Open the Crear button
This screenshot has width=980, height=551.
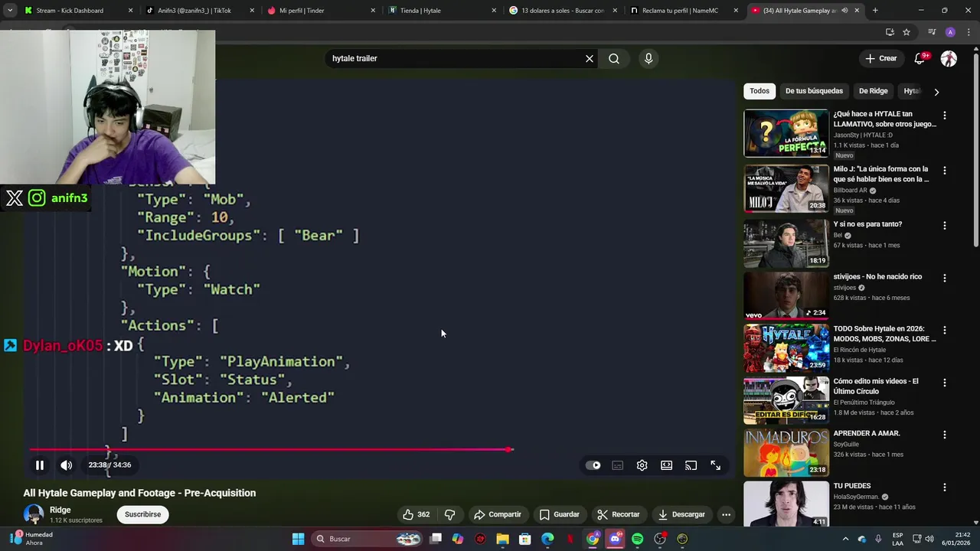coord(880,58)
